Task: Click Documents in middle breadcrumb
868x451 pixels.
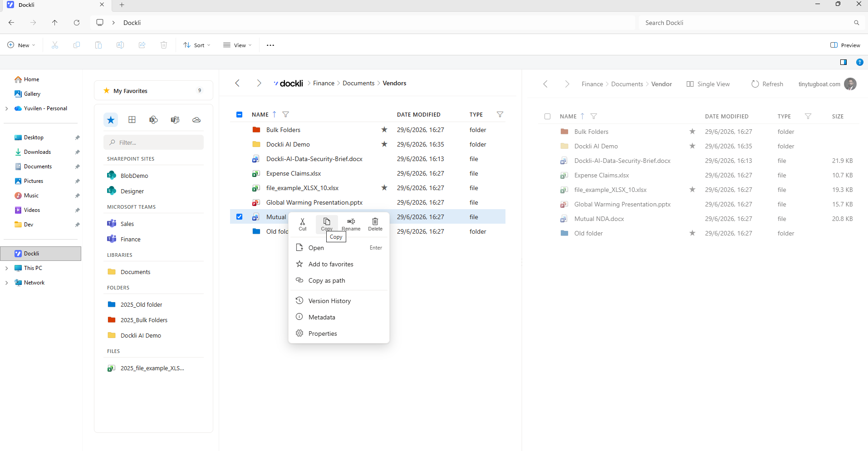Action: (x=358, y=83)
